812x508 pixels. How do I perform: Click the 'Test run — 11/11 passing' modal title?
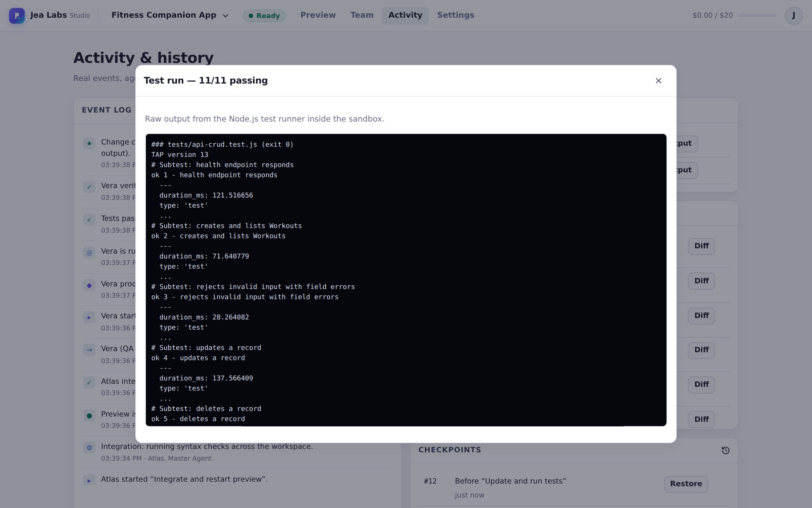tap(206, 81)
